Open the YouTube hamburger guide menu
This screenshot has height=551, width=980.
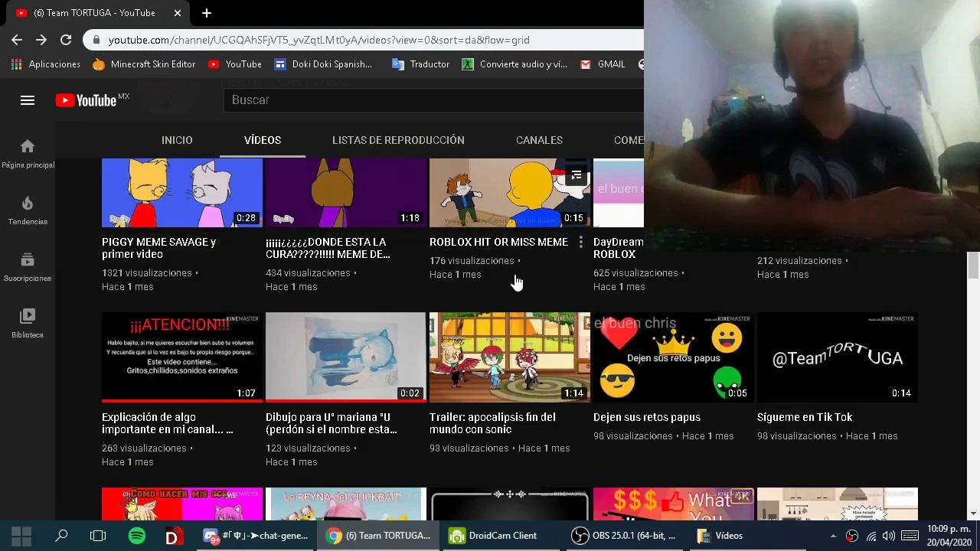28,100
